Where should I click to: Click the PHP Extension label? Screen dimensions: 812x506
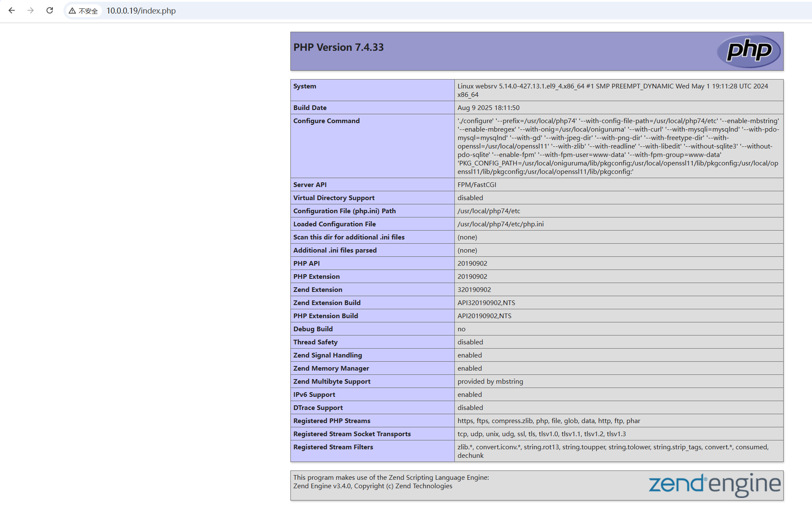click(x=316, y=277)
